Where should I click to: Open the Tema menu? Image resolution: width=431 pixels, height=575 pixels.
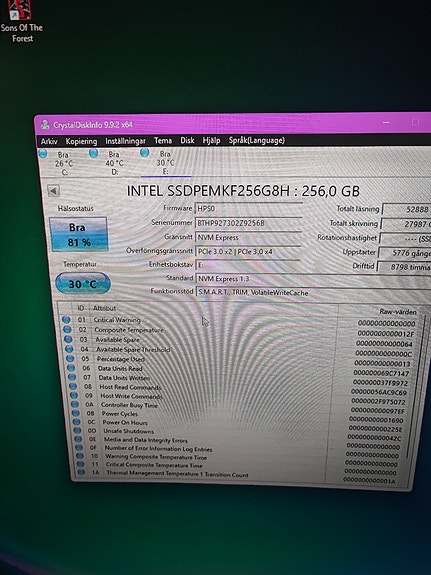(163, 140)
